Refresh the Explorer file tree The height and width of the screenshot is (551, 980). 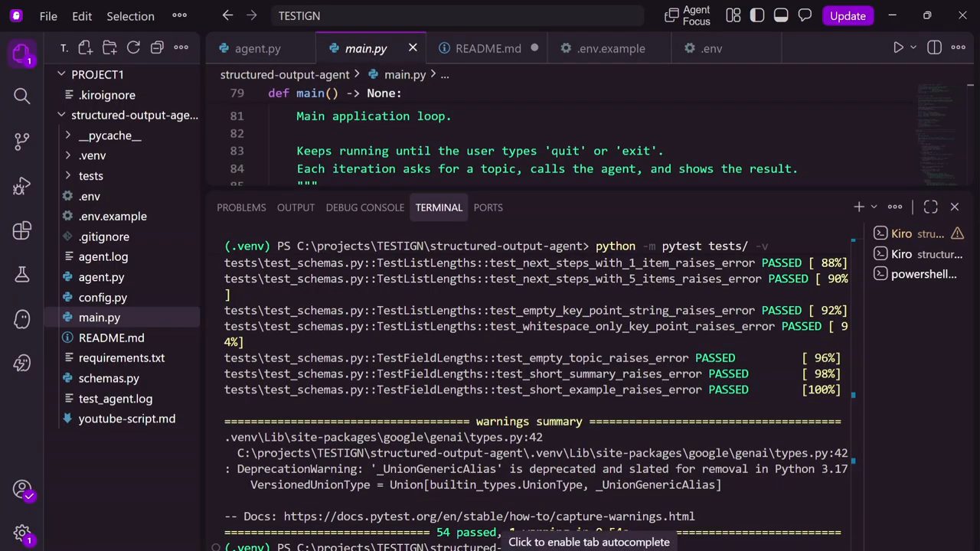(133, 48)
